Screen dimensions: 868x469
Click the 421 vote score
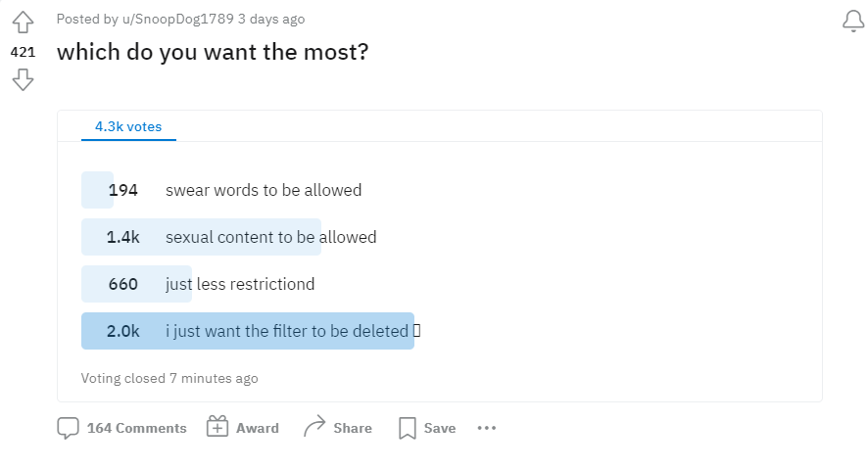(23, 52)
